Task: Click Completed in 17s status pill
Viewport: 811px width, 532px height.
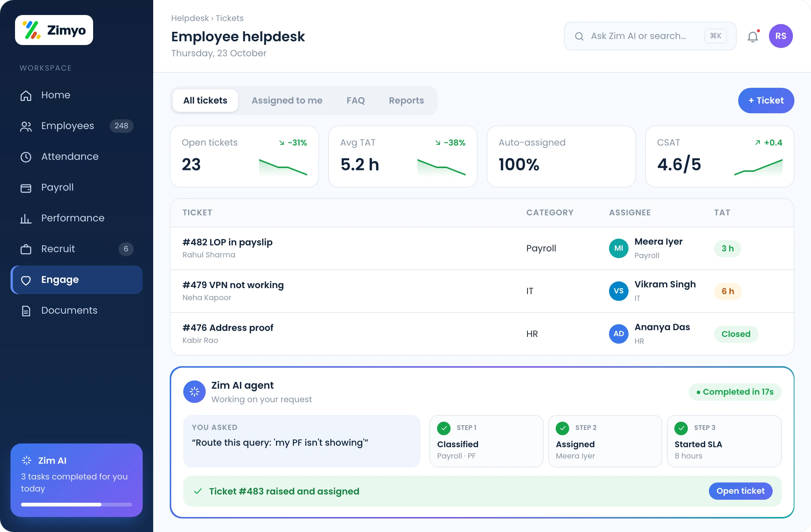Action: pos(735,392)
